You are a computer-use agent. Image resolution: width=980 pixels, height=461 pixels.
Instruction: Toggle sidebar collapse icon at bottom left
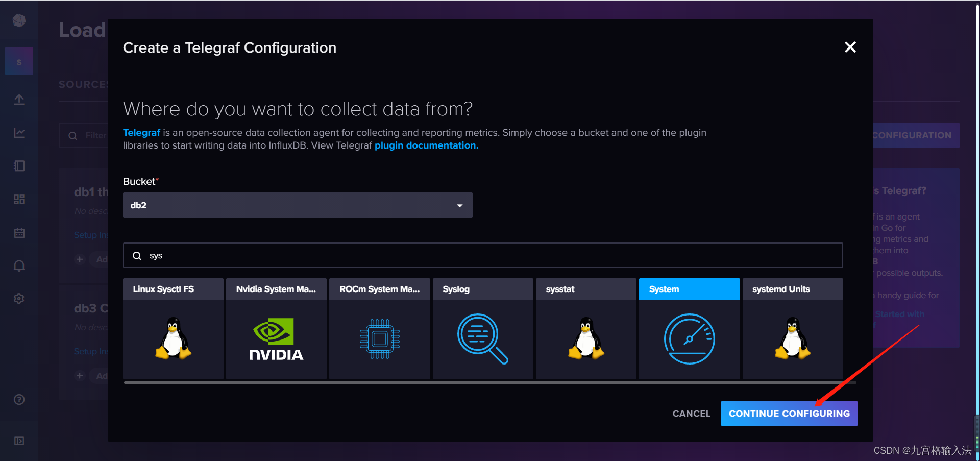pyautogui.click(x=19, y=441)
